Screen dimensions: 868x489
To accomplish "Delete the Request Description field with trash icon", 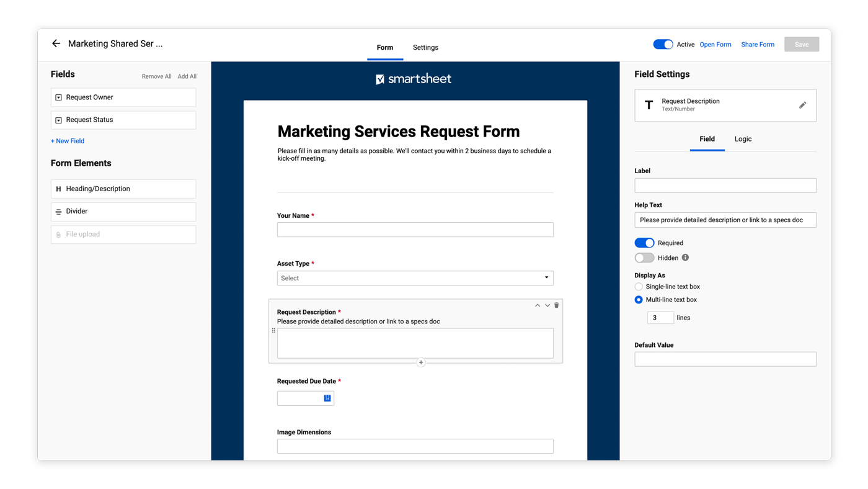I will tap(557, 305).
